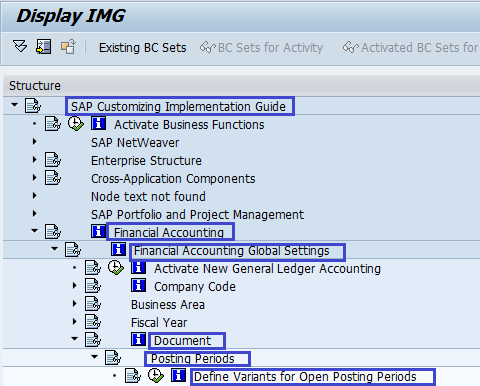Open documentation icon for Company Code
The width and height of the screenshot is (480, 386).
(93, 286)
